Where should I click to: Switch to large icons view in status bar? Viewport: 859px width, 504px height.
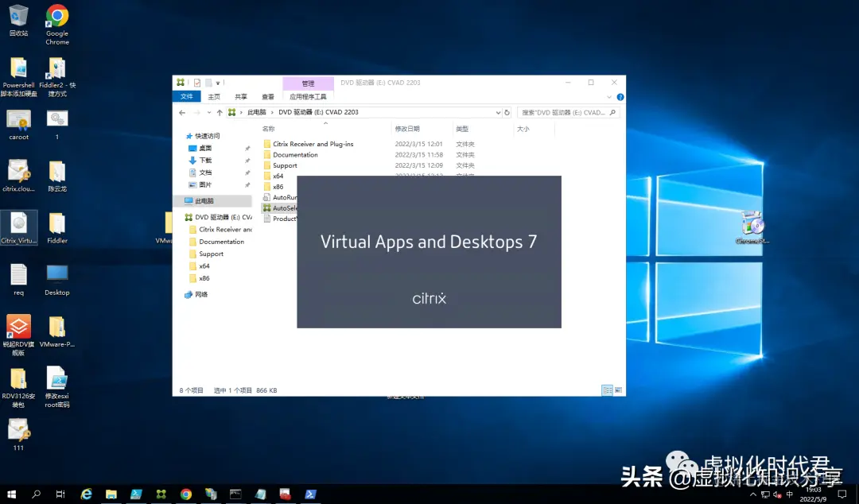click(619, 390)
